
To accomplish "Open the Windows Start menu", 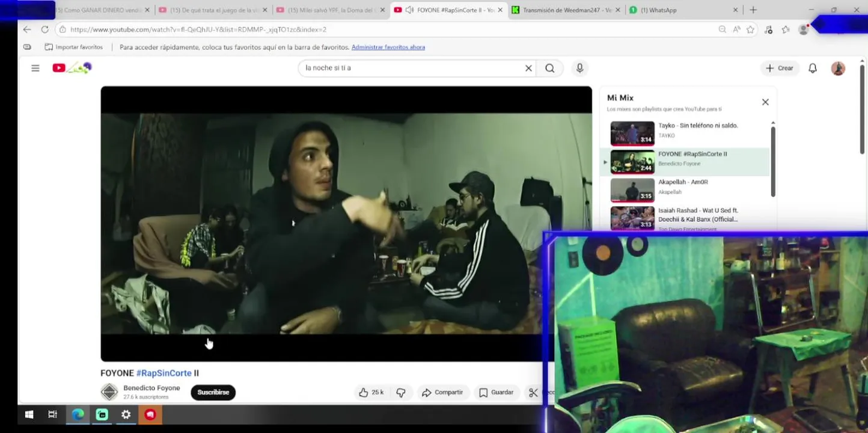I will (29, 414).
